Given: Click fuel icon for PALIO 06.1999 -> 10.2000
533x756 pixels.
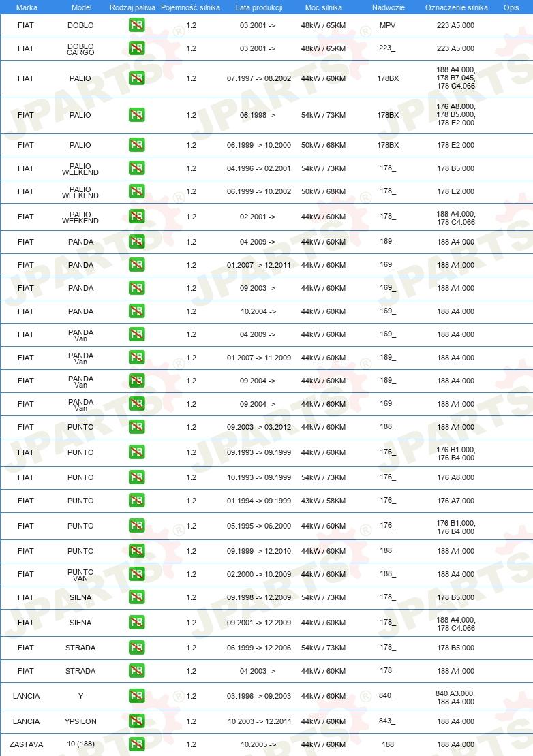Looking at the screenshot, I should 137,144.
